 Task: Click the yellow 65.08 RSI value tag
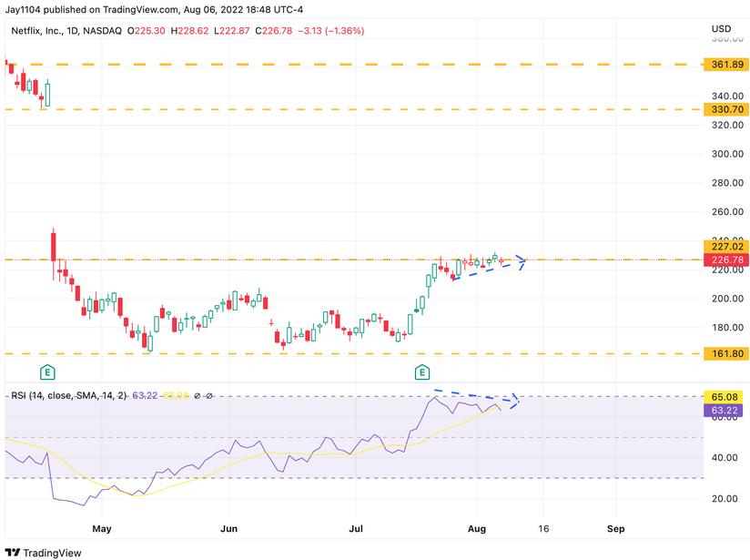coord(724,397)
